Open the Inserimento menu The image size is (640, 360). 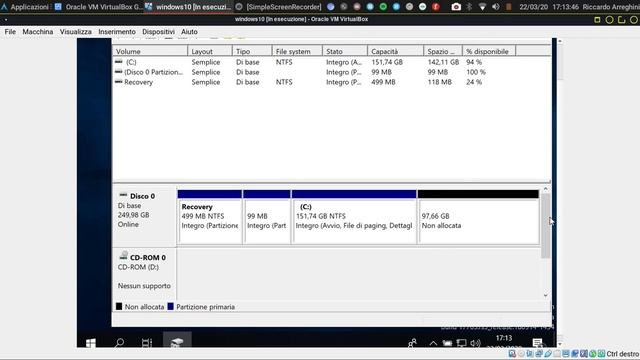117,31
